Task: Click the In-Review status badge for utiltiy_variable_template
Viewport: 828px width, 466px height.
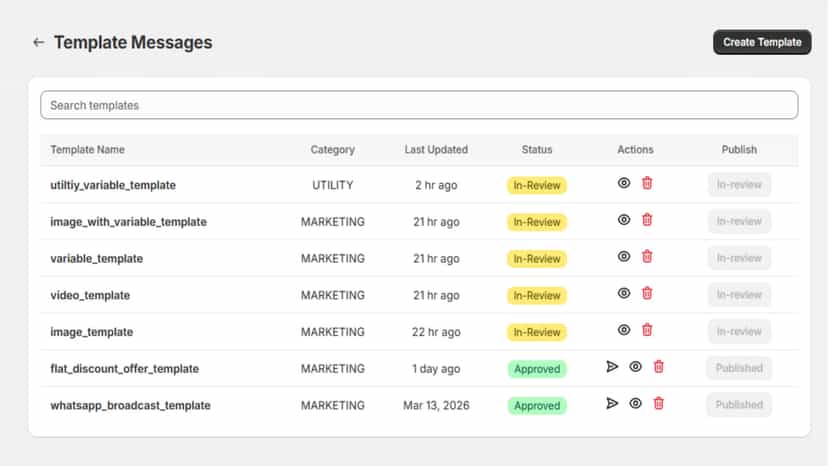Action: (537, 185)
